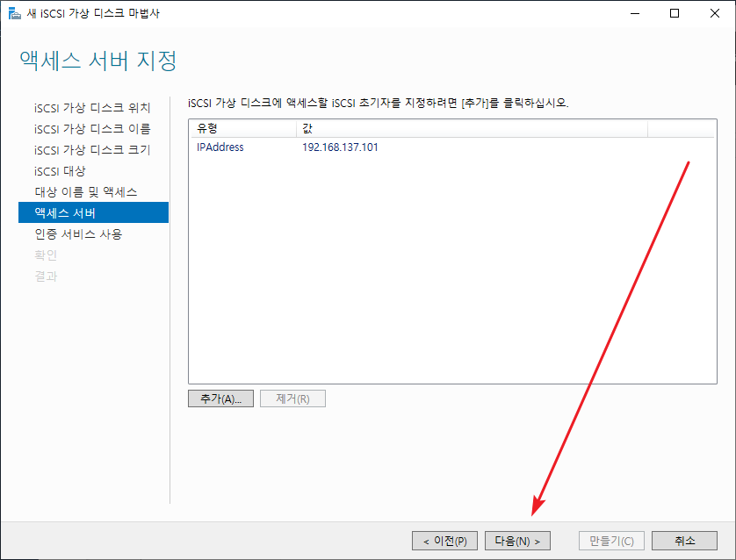Click the disabled 결과 step
The image size is (736, 560).
tap(46, 276)
